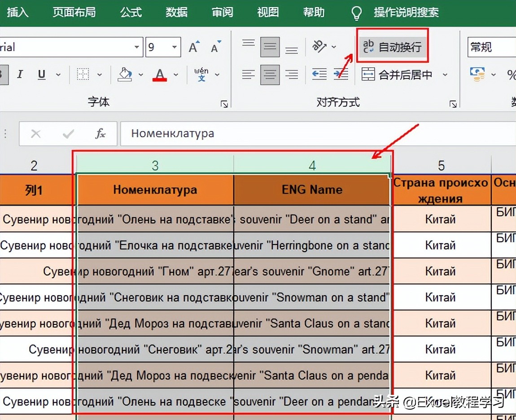Screen dimensions: 516x420
Task: Open the font size dropdown
Action: click(x=175, y=47)
